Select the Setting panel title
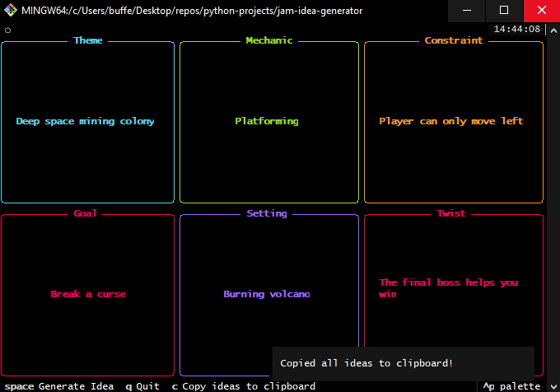The image size is (560, 392). pyautogui.click(x=267, y=213)
